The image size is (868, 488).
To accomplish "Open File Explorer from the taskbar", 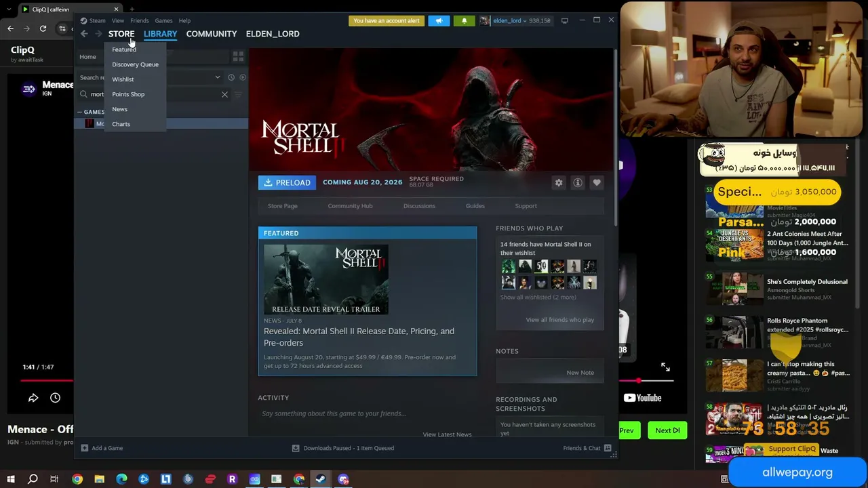I will point(99,479).
